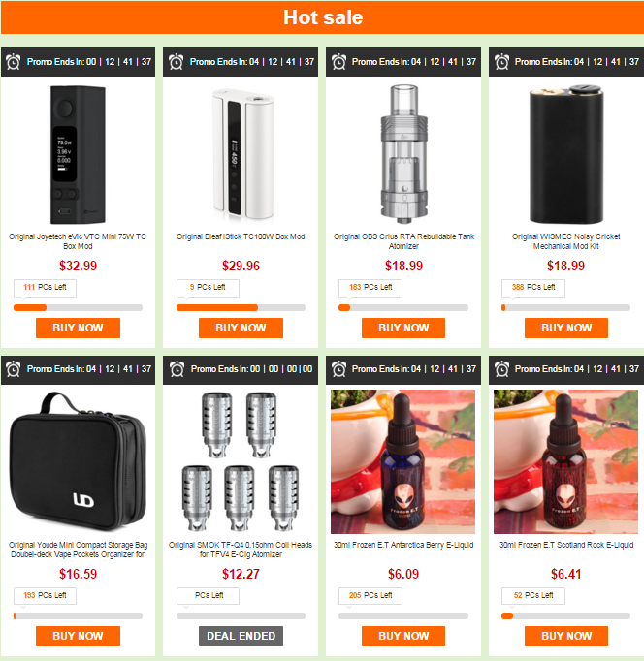View the SMOK TF-Q4 coil heads image
644x661 pixels.
pyautogui.click(x=241, y=461)
